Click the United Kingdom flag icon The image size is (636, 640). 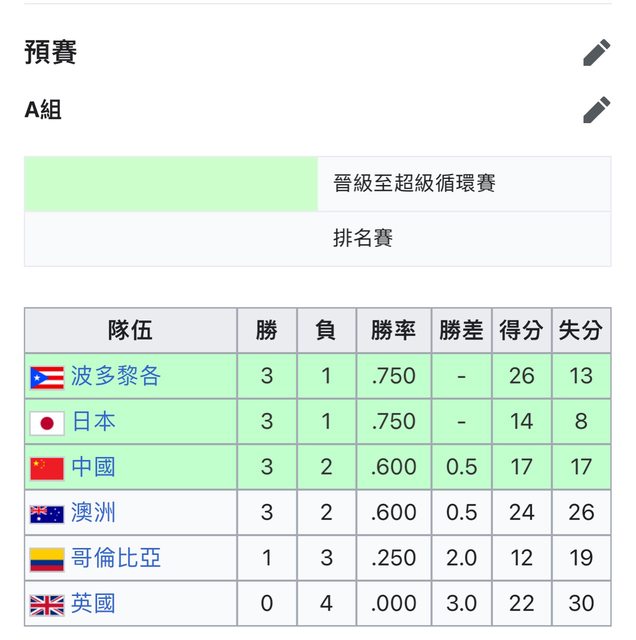(47, 604)
